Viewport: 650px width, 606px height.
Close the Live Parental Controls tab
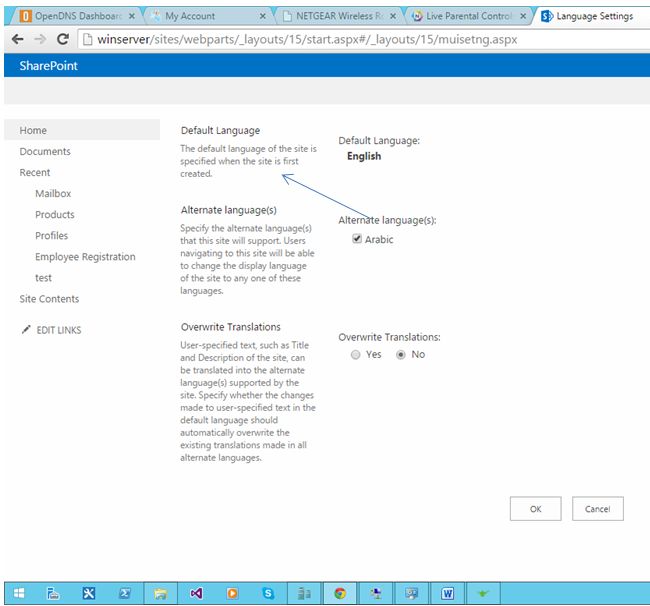coord(523,16)
